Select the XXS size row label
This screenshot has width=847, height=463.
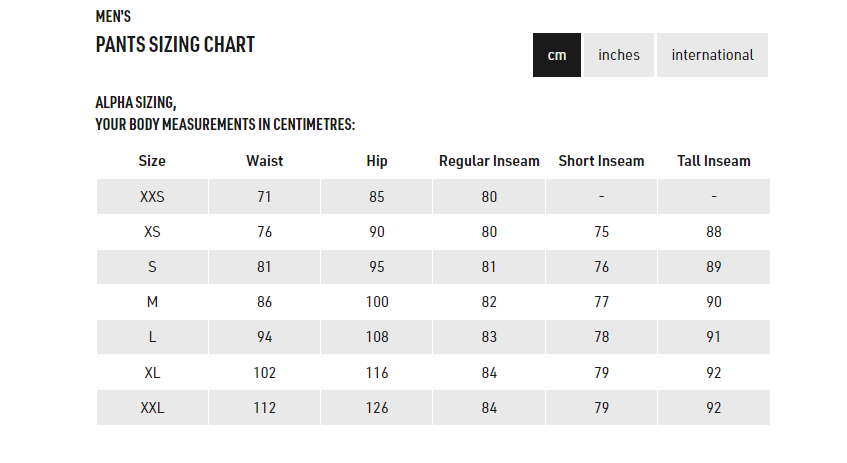pyautogui.click(x=152, y=197)
